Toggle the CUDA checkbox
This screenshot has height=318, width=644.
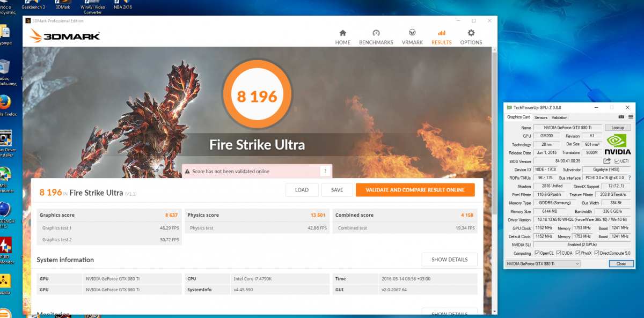pyautogui.click(x=558, y=253)
